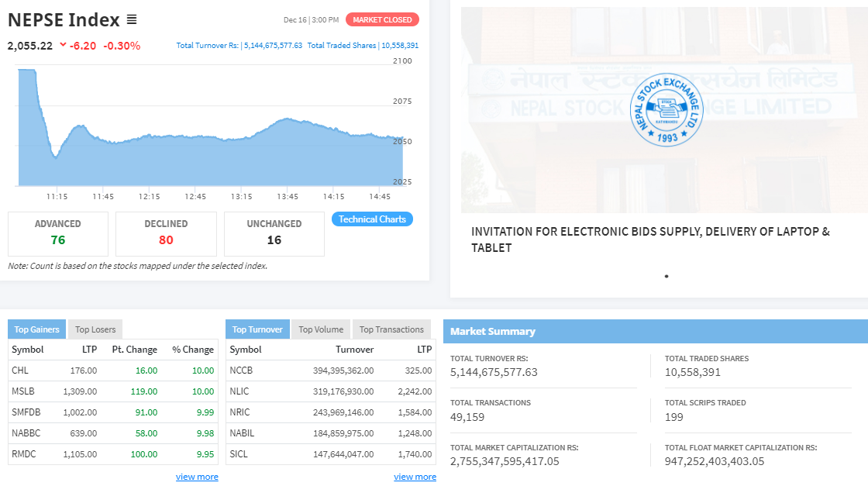Click the index value 2,055.22
The height and width of the screenshot is (486, 868).
point(30,46)
